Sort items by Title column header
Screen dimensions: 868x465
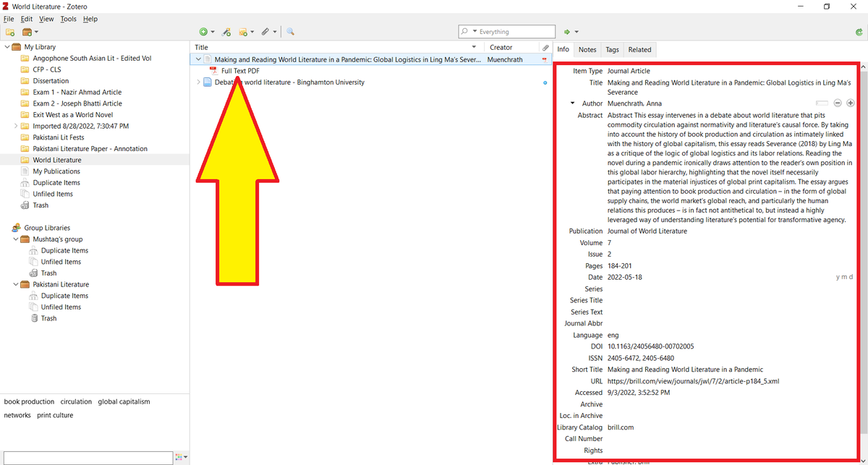(x=336, y=47)
